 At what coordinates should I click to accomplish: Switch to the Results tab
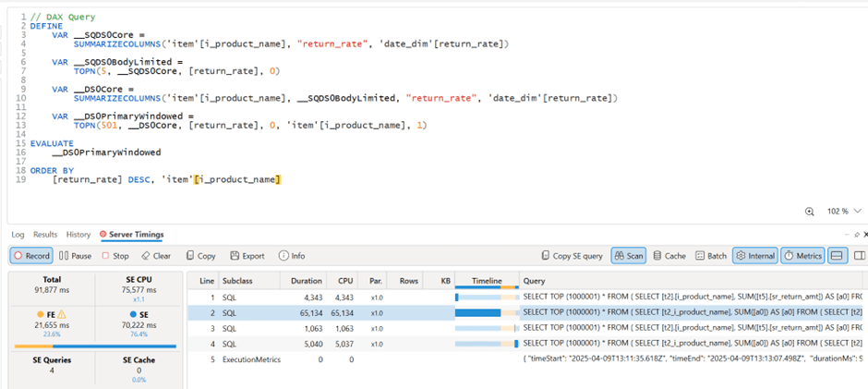click(45, 235)
